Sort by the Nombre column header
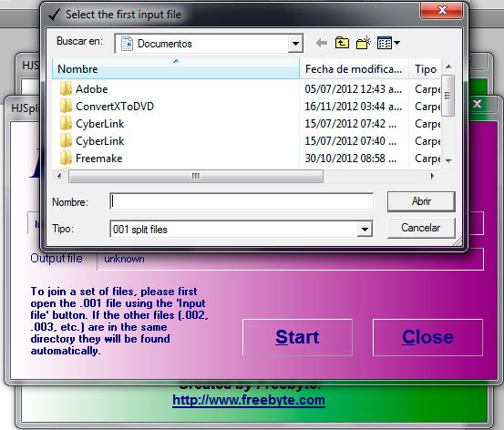The image size is (504, 430). pos(176,68)
